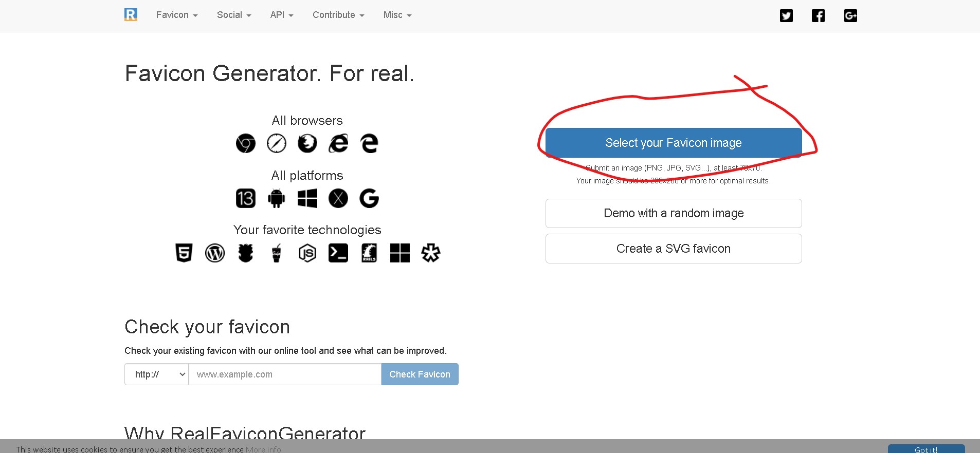Screen dimensions: 980x453
Task: Open the API dropdown menu
Action: 282,15
